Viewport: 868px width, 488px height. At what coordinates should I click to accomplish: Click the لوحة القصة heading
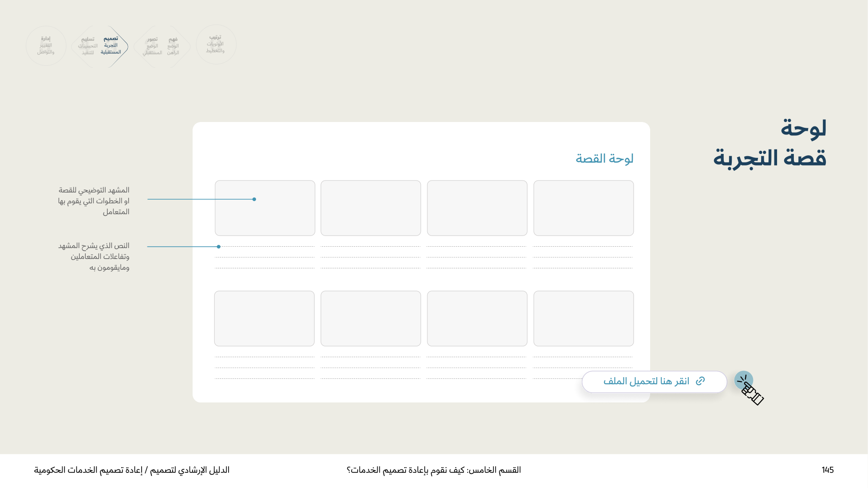[604, 158]
